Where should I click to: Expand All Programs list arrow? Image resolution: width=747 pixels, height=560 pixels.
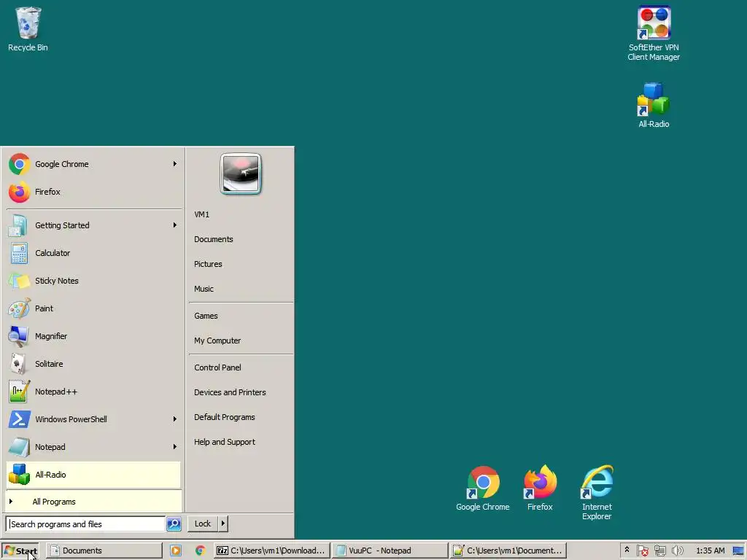(x=10, y=502)
